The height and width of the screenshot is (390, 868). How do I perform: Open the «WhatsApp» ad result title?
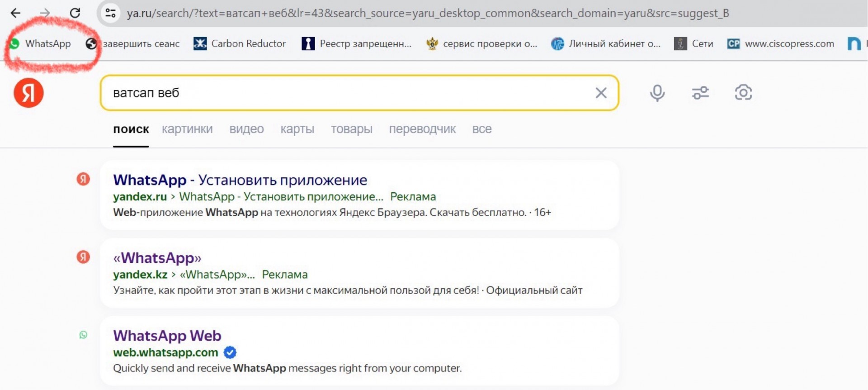click(x=157, y=258)
